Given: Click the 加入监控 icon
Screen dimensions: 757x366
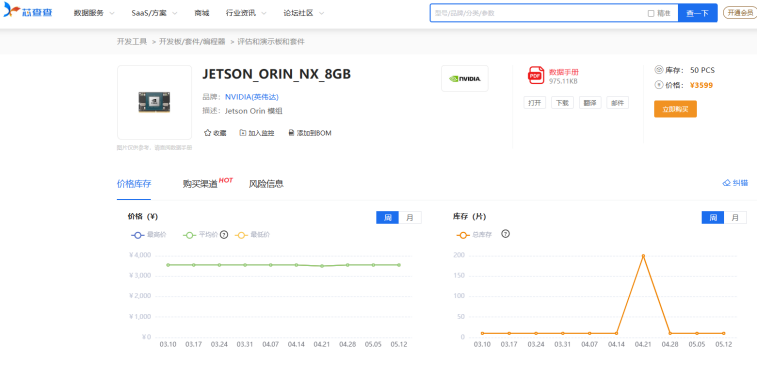Looking at the screenshot, I should (243, 132).
